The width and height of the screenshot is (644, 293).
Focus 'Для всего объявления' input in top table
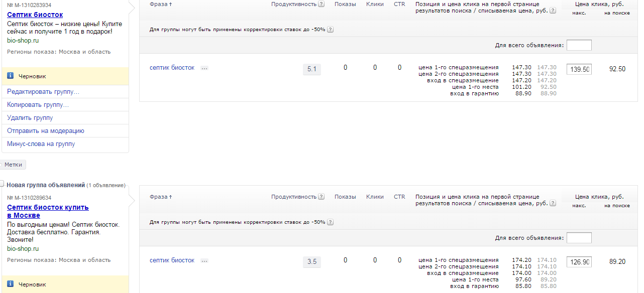pyautogui.click(x=579, y=46)
